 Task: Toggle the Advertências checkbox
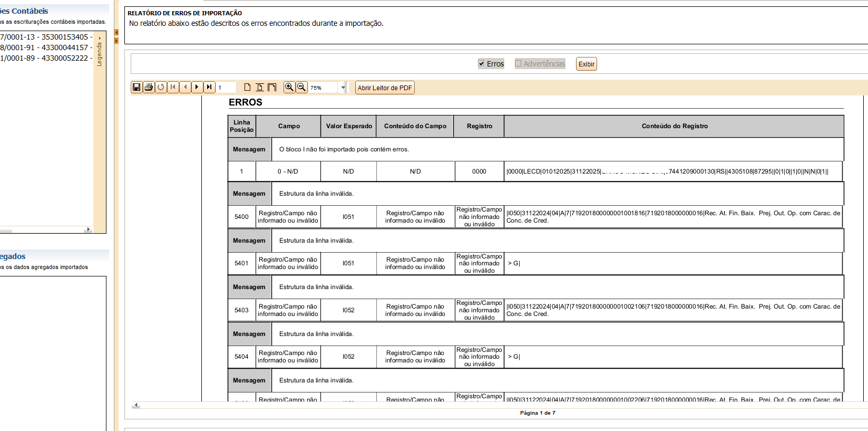518,63
